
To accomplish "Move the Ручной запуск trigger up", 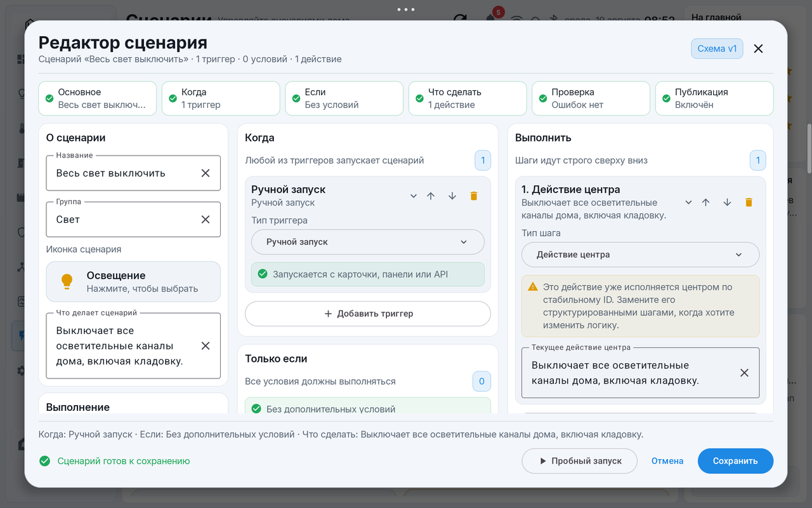I will point(431,196).
